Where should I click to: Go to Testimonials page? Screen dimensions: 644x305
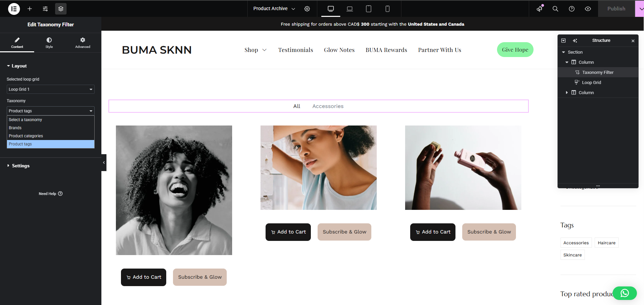point(296,50)
